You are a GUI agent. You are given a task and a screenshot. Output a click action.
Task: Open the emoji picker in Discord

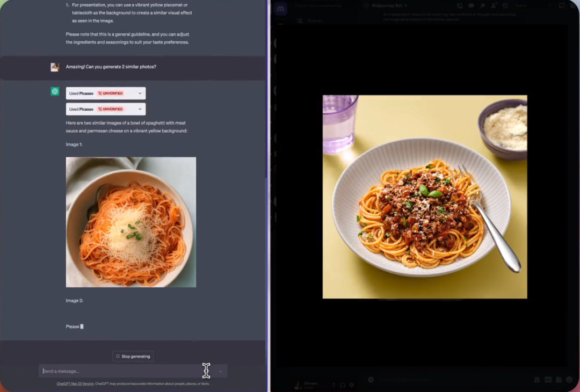(x=569, y=380)
